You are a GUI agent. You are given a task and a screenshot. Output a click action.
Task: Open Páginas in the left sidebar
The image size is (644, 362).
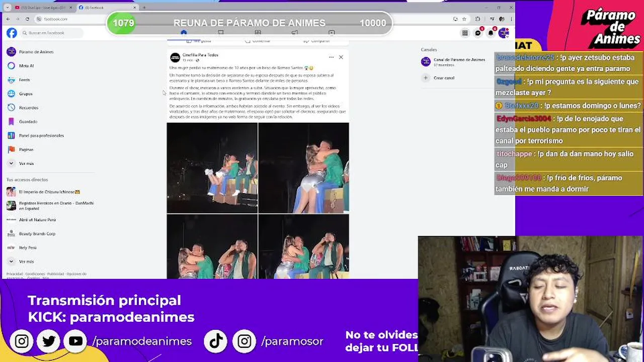20,149
